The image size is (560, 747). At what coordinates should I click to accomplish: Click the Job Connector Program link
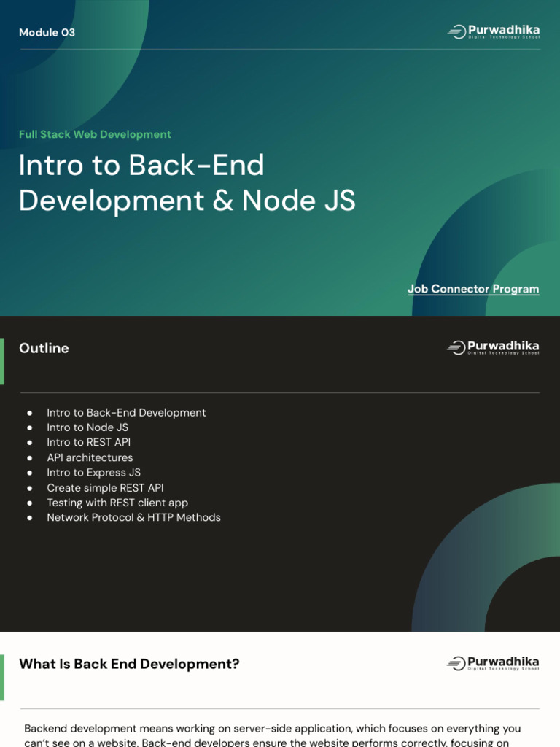pyautogui.click(x=473, y=289)
